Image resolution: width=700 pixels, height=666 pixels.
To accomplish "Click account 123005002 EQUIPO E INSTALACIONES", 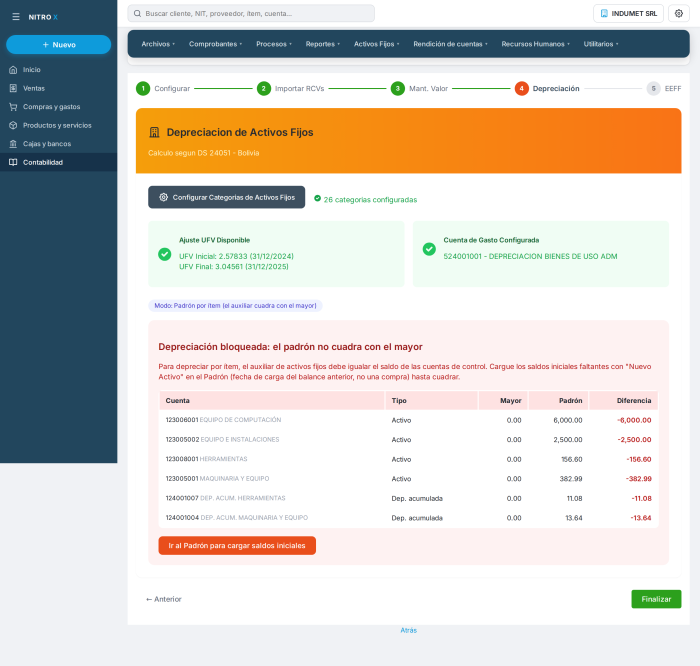I will coord(222,440).
